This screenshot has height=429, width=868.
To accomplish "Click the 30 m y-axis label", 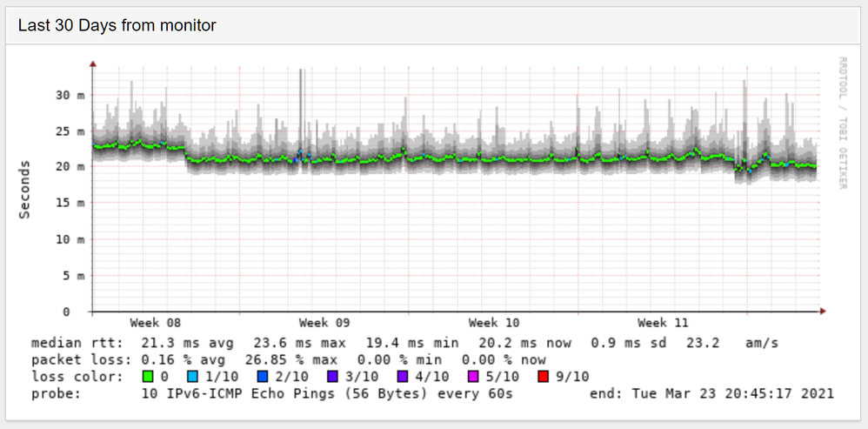I will pos(70,95).
